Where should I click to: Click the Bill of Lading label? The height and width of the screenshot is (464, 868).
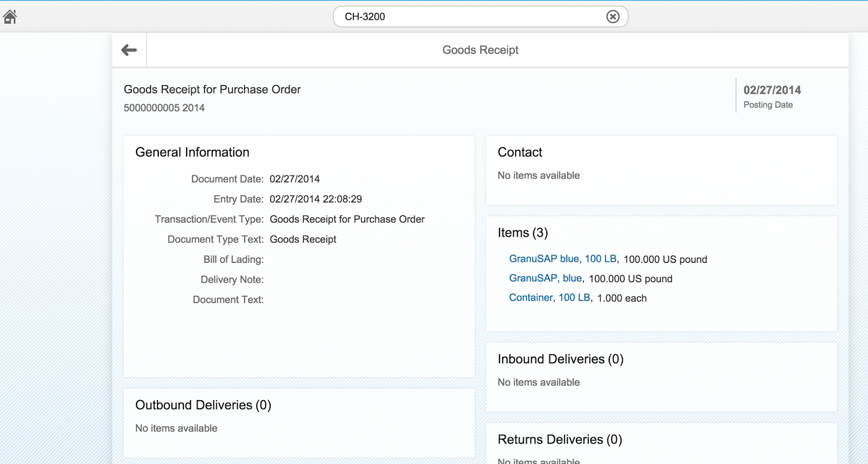233,260
